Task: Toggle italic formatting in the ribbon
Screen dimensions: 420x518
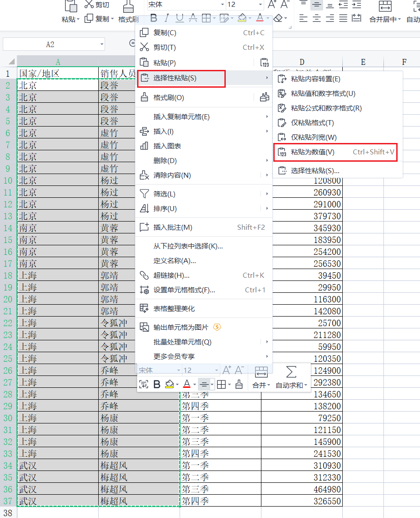Action: [x=167, y=18]
